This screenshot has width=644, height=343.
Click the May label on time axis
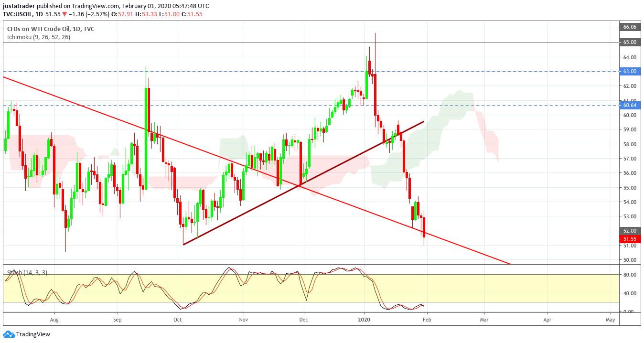610,319
